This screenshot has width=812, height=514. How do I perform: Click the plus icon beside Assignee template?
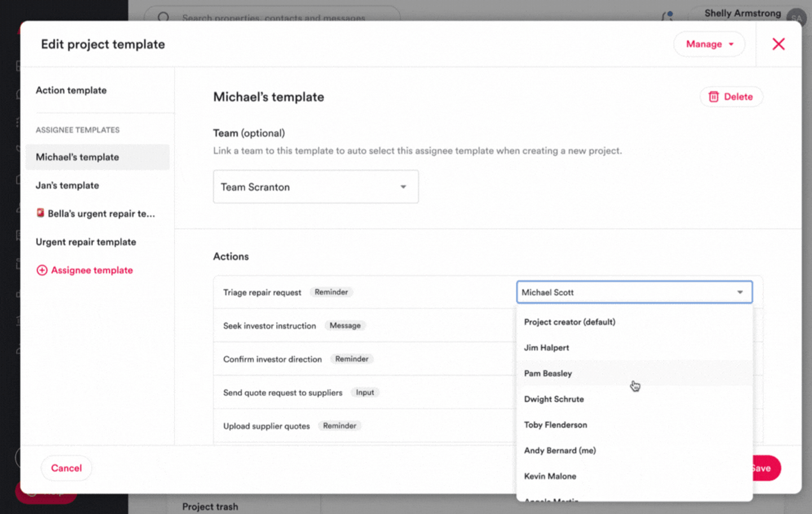(x=42, y=270)
